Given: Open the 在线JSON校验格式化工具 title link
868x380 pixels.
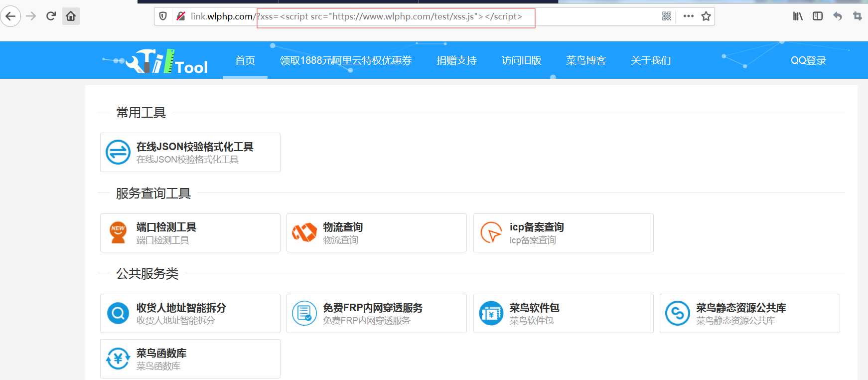Looking at the screenshot, I should coord(195,147).
